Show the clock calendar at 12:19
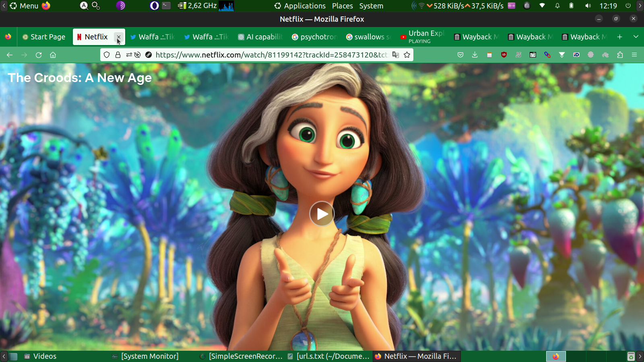Screen dimensions: 644x362 pyautogui.click(x=608, y=6)
